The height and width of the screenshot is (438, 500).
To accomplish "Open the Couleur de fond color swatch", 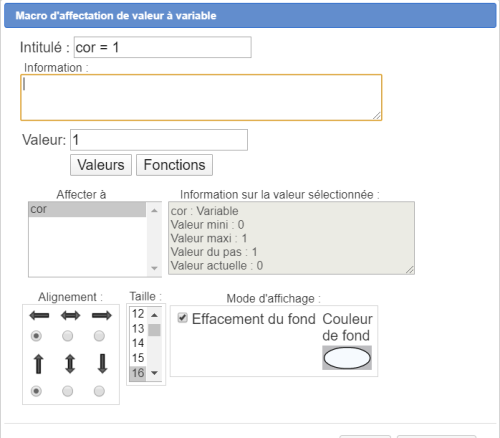I will pyautogui.click(x=347, y=358).
